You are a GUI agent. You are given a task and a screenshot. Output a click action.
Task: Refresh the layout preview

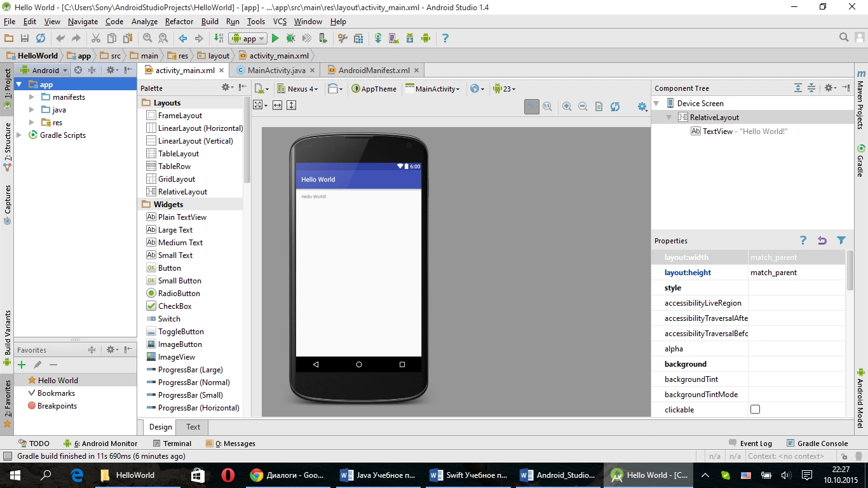tap(615, 107)
